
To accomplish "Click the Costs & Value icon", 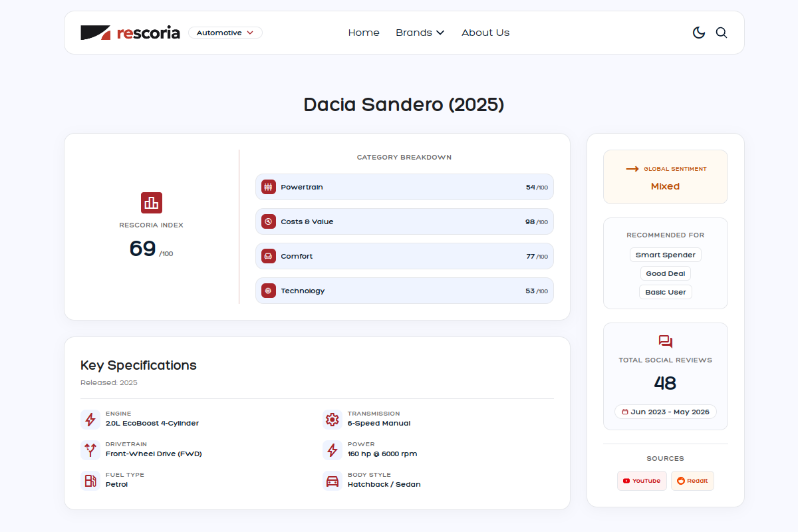I will [x=269, y=221].
